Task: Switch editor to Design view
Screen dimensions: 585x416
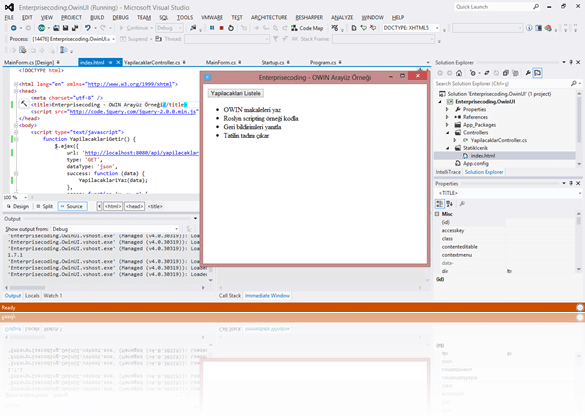Action: [x=18, y=206]
